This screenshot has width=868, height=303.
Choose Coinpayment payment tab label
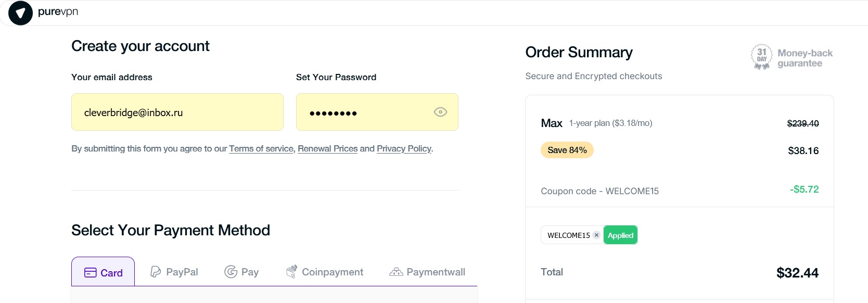333,272
